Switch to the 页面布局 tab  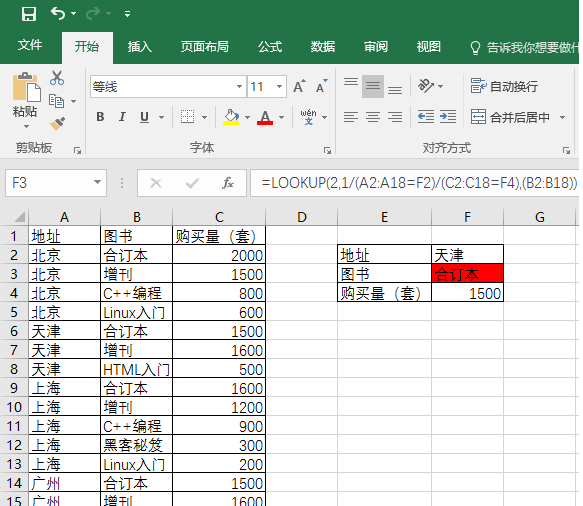point(204,47)
